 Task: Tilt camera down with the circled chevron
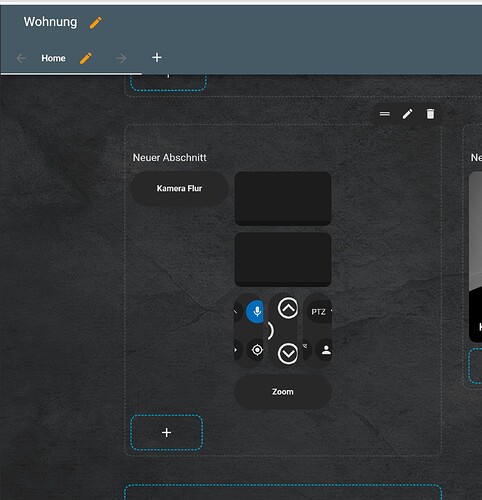[288, 353]
